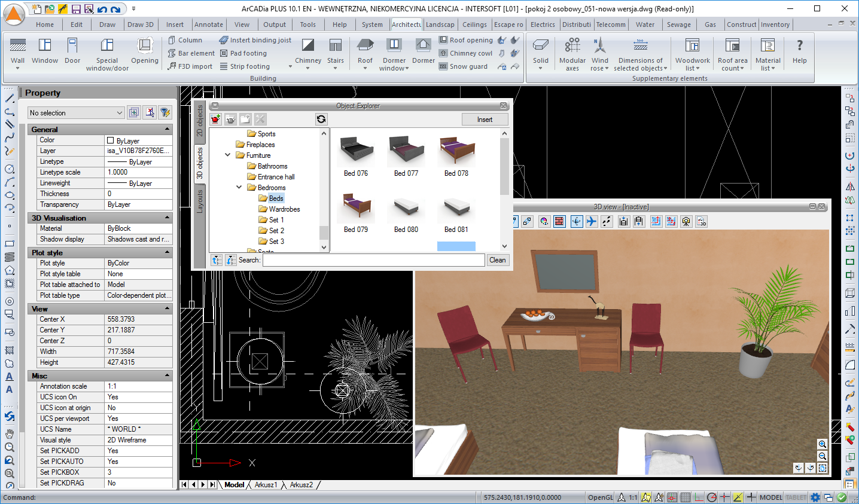Collapse the General property section
This screenshot has height=504, width=859.
click(x=167, y=129)
